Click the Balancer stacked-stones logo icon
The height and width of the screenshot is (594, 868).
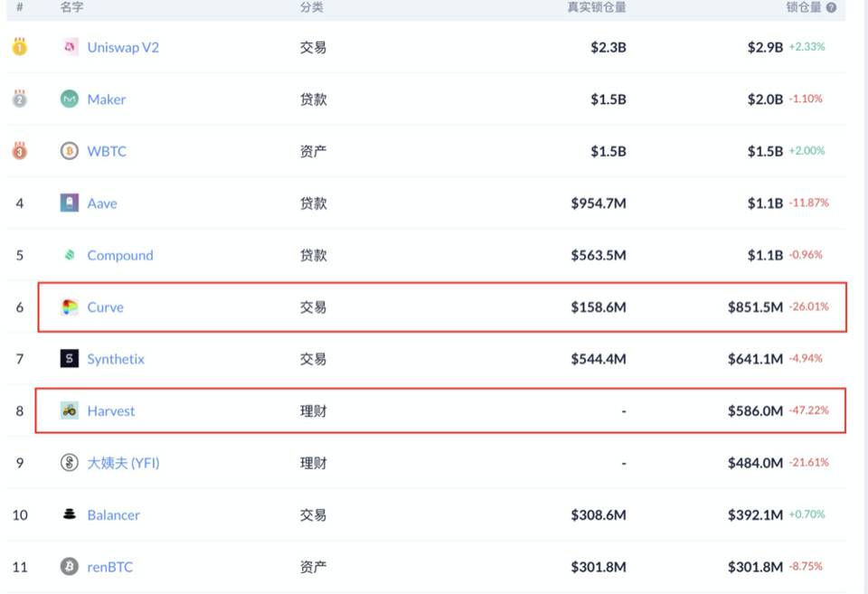click(x=70, y=514)
